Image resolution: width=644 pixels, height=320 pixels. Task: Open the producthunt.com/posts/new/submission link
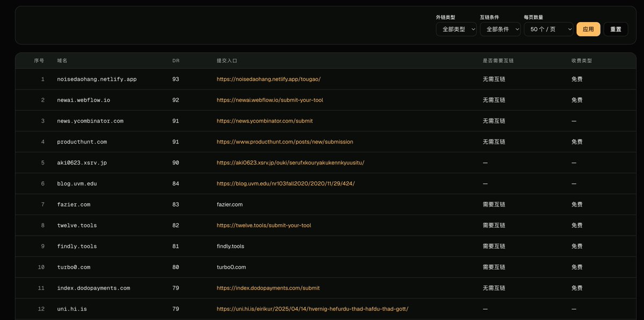pos(285,142)
